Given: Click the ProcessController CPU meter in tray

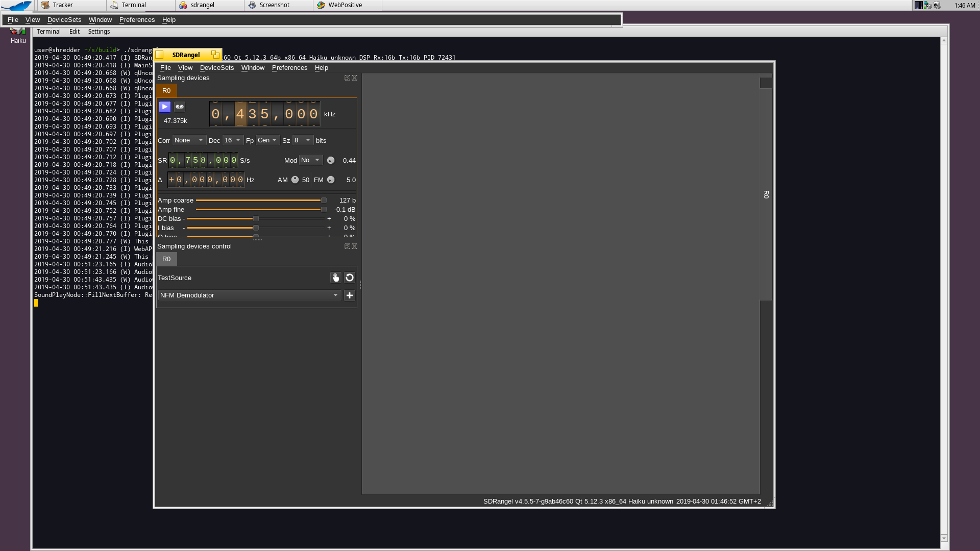Looking at the screenshot, I should point(918,5).
